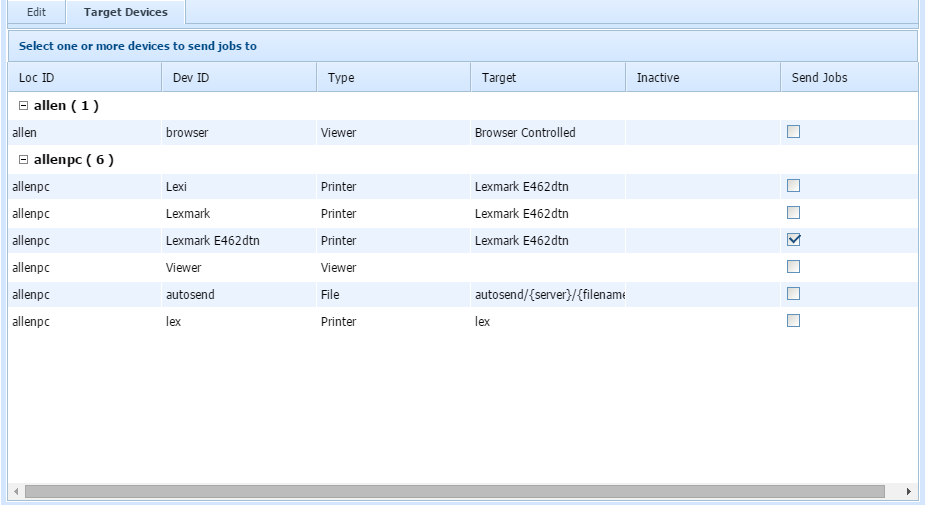Check Send Jobs for autosend file
The width and height of the screenshot is (926, 505).
[x=793, y=293]
